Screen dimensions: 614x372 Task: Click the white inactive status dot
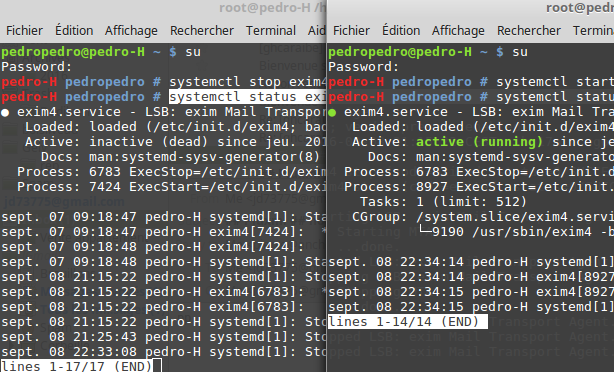tap(5, 113)
